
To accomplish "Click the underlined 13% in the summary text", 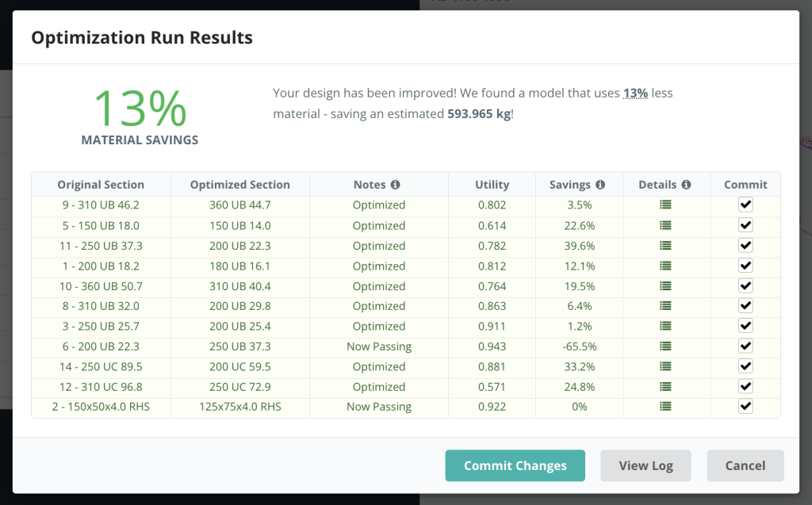I will point(634,93).
